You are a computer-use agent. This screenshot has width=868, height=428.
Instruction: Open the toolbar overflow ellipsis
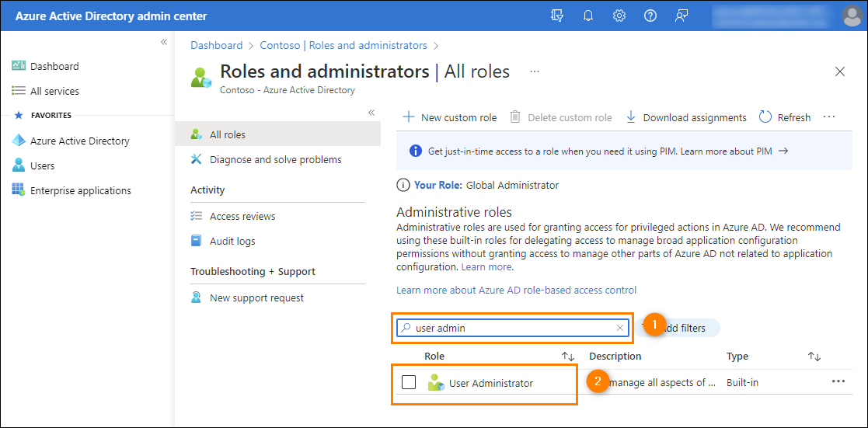(828, 117)
